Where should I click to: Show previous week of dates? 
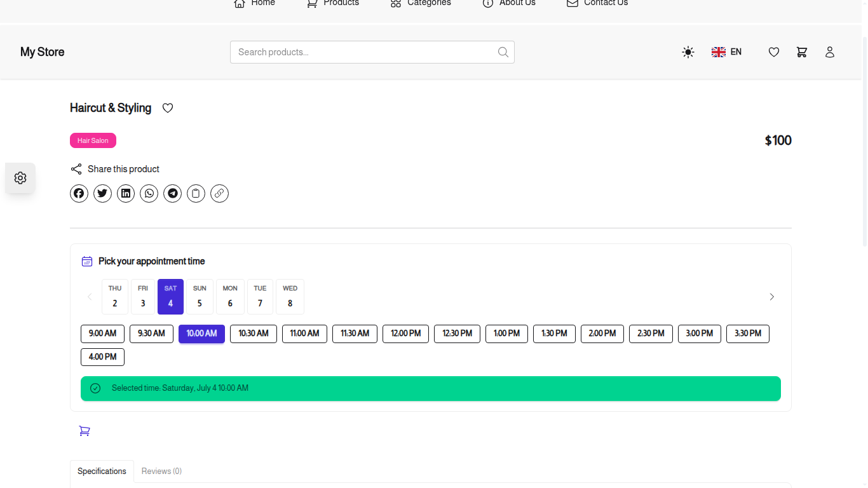click(x=90, y=297)
